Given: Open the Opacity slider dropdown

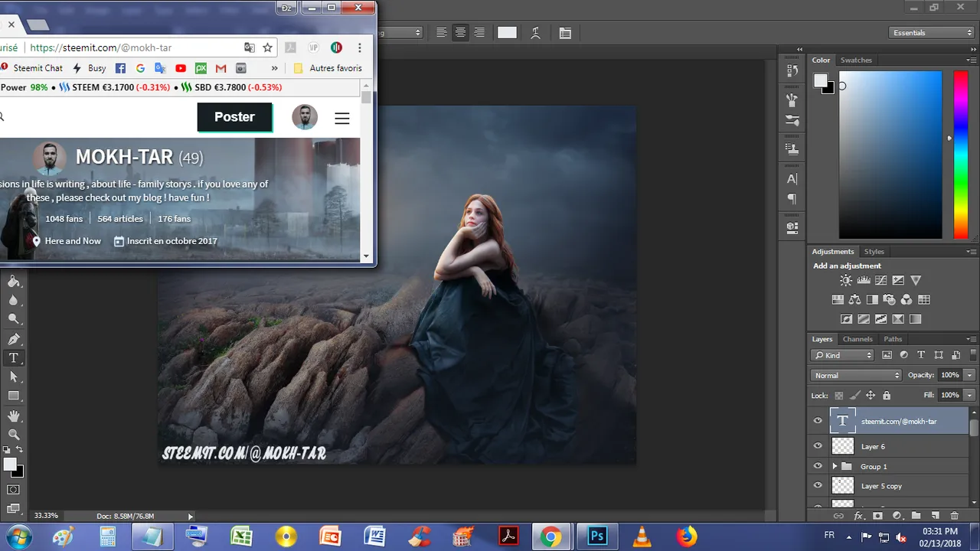Looking at the screenshot, I should [x=970, y=375].
